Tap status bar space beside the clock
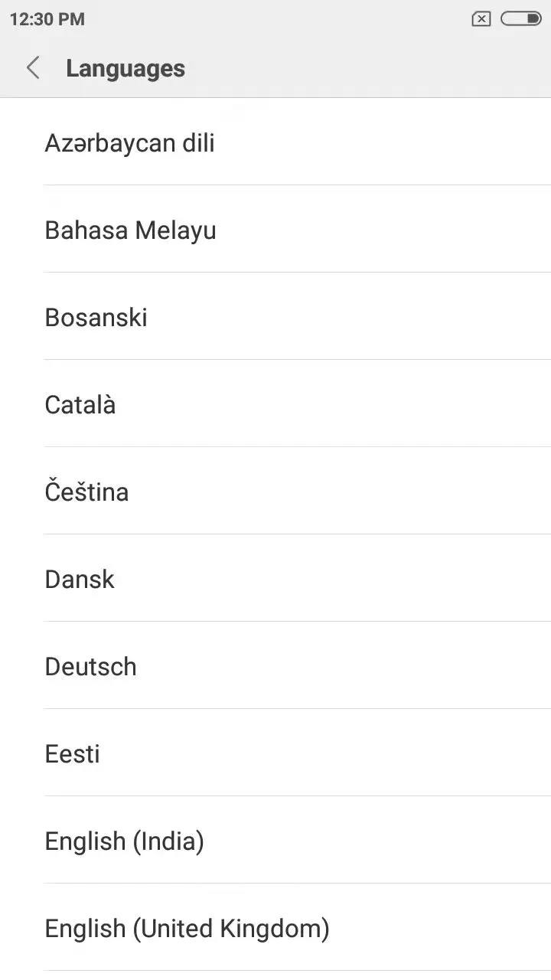The width and height of the screenshot is (551, 980). (268, 19)
